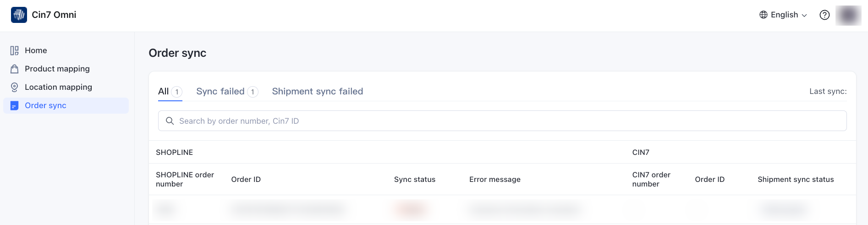Click the globe language icon

click(764, 15)
